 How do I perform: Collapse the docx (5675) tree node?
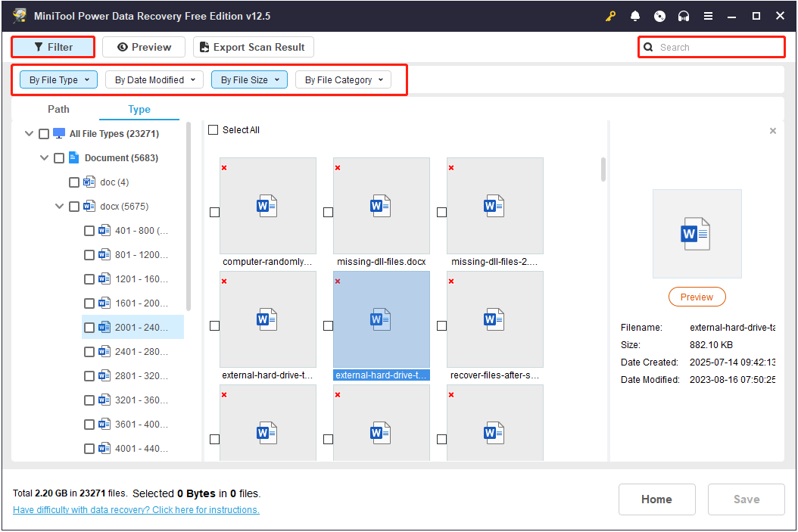tap(59, 206)
